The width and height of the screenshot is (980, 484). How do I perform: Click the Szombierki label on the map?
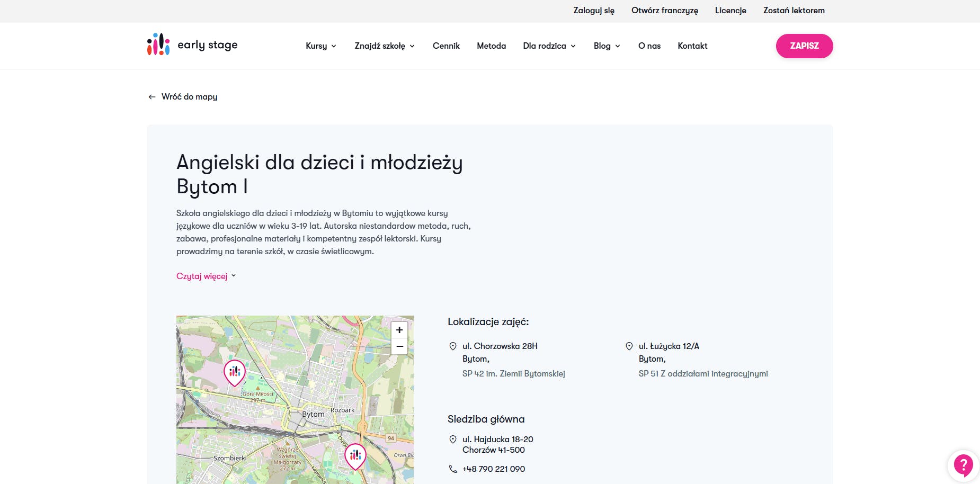click(x=230, y=458)
